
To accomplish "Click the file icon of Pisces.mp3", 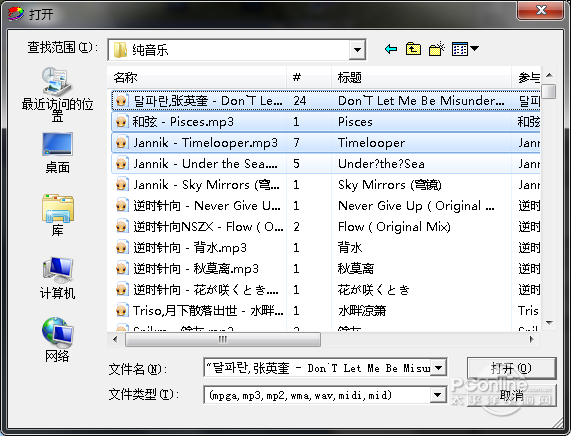I will click(122, 122).
